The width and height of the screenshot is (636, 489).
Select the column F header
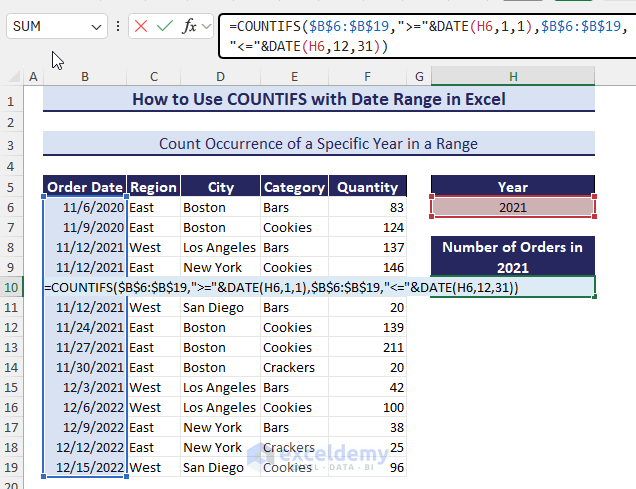tap(369, 77)
